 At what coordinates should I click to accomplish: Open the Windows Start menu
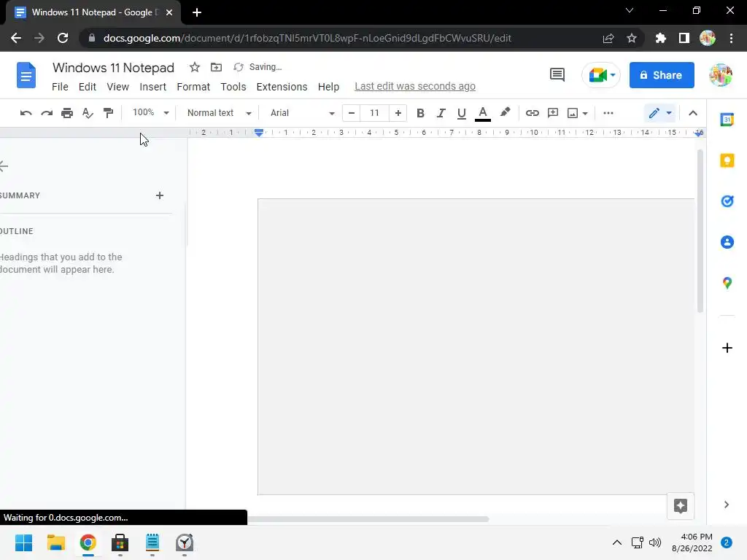click(24, 542)
